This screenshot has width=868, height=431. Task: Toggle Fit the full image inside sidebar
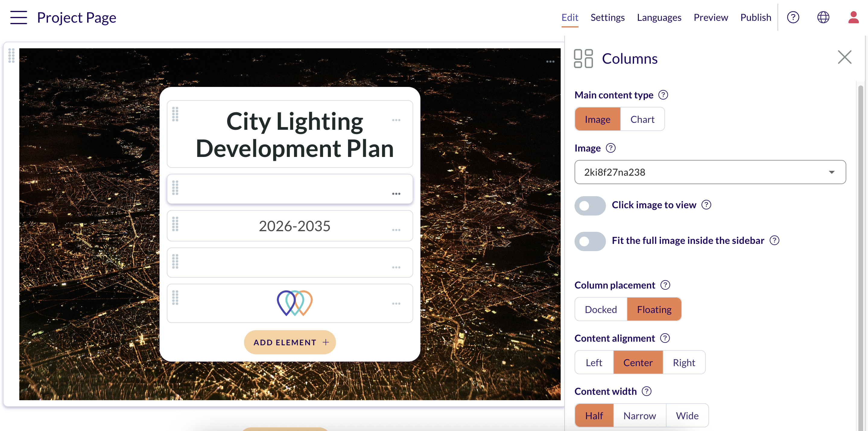(590, 241)
